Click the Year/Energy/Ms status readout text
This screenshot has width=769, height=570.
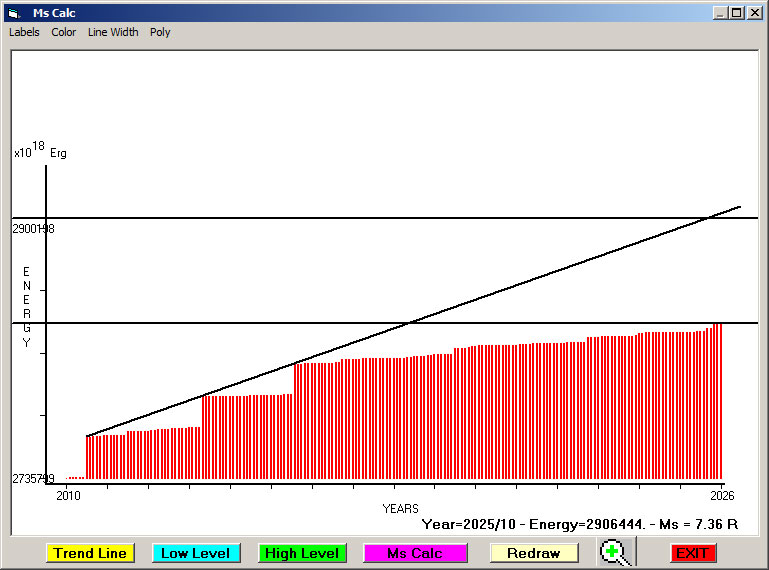(x=579, y=523)
